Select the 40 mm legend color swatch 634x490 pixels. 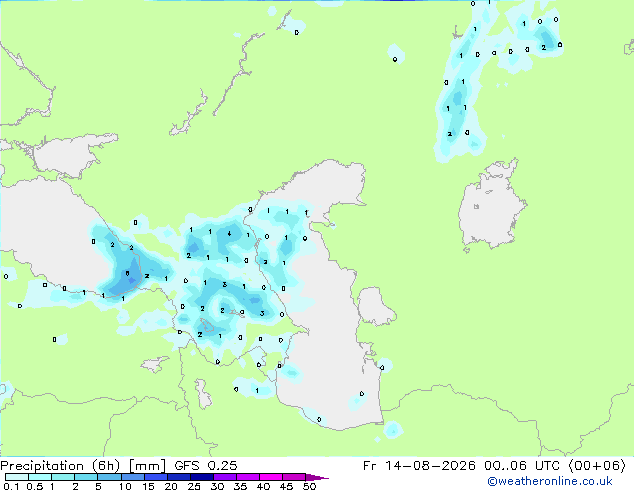[x=271, y=477]
